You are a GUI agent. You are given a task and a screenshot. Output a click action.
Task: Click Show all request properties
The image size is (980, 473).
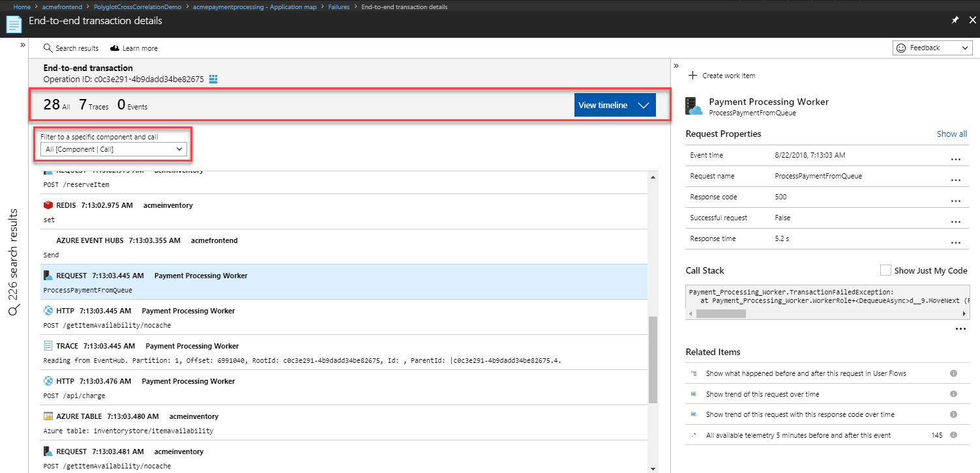[952, 134]
